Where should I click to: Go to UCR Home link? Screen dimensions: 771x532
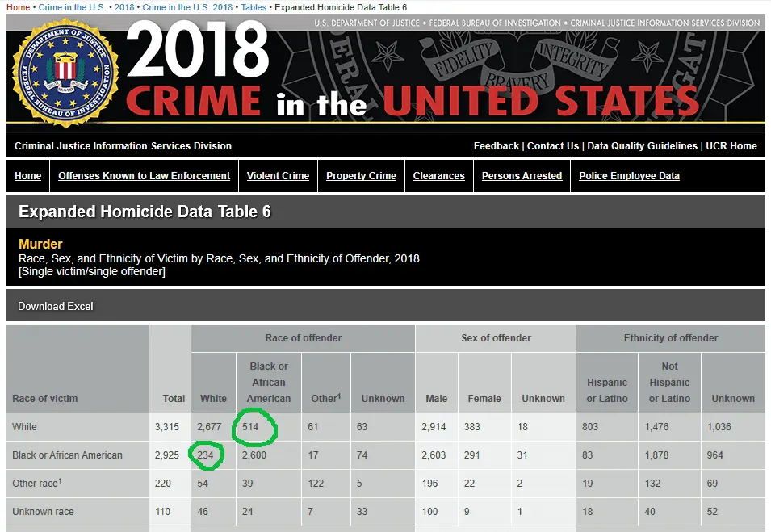pyautogui.click(x=731, y=146)
